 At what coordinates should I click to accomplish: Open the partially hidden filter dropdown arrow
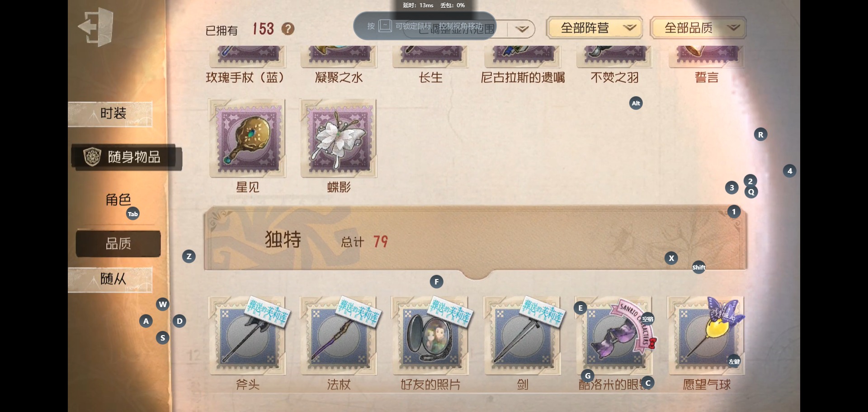[522, 29]
